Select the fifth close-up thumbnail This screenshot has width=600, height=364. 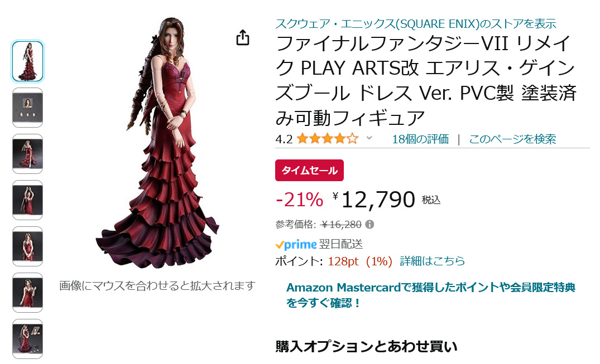[x=27, y=246]
